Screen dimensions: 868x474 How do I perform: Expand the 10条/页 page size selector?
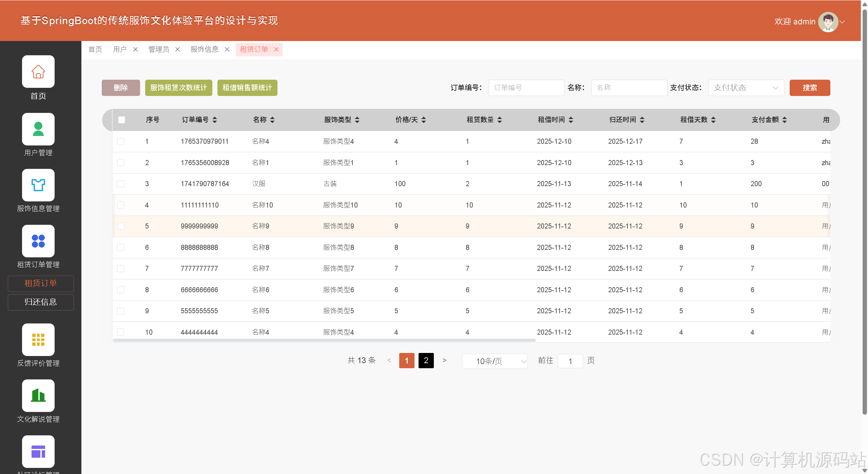pyautogui.click(x=495, y=361)
